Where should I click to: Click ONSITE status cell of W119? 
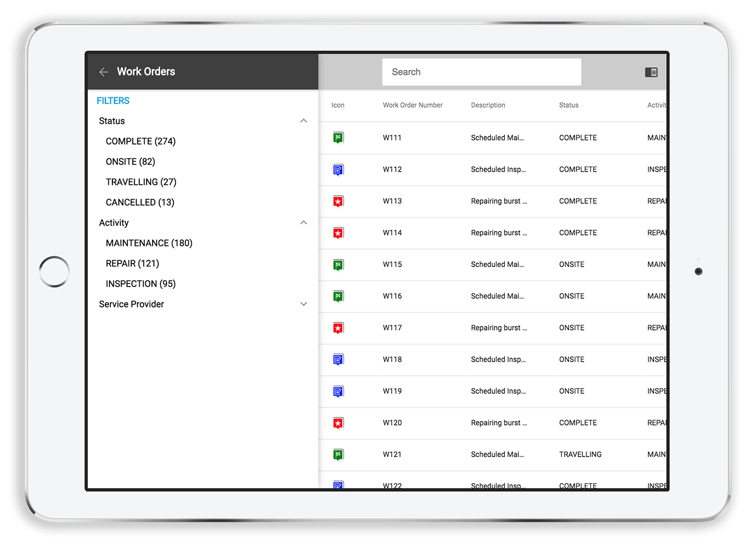572,391
